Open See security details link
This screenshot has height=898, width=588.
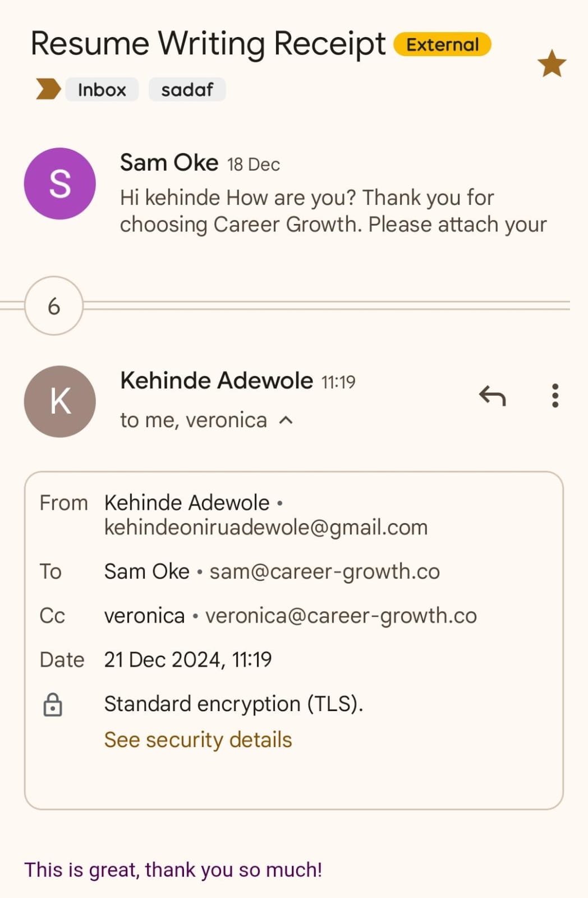[198, 740]
